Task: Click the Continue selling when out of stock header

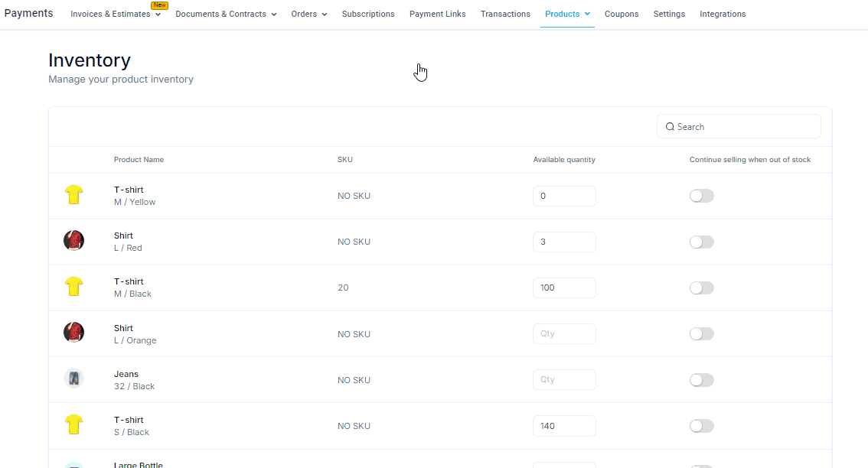Action: (750, 159)
